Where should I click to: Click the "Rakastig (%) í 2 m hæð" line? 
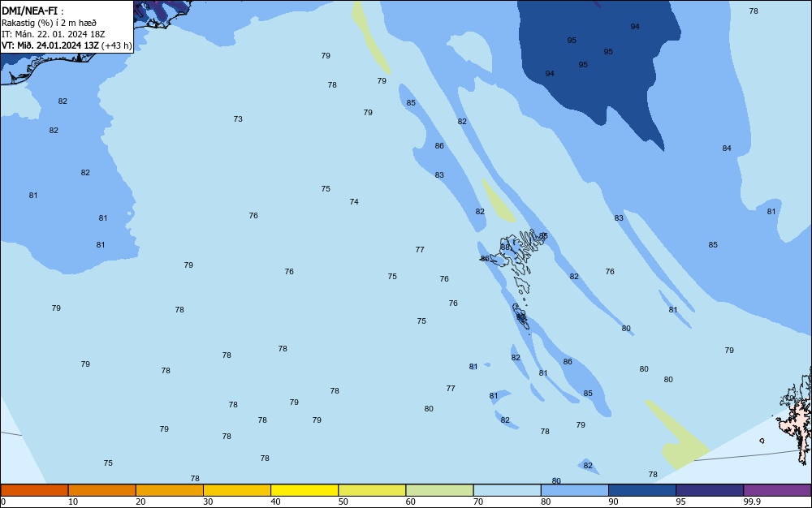coord(49,23)
